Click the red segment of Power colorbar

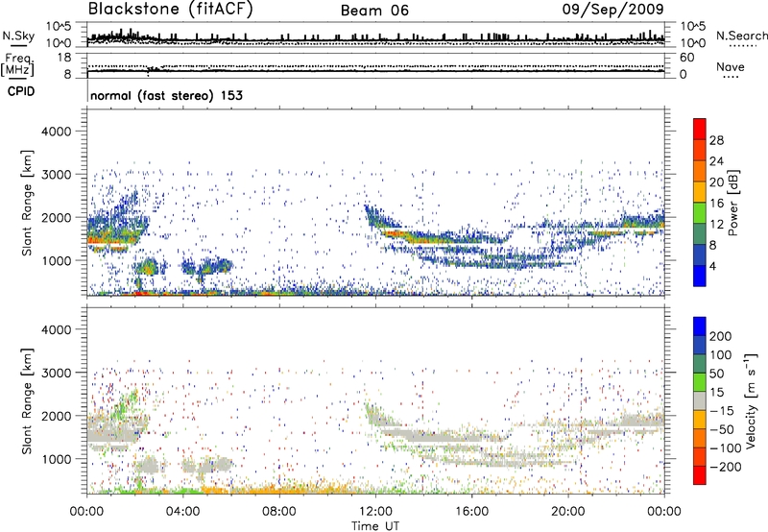(x=700, y=130)
